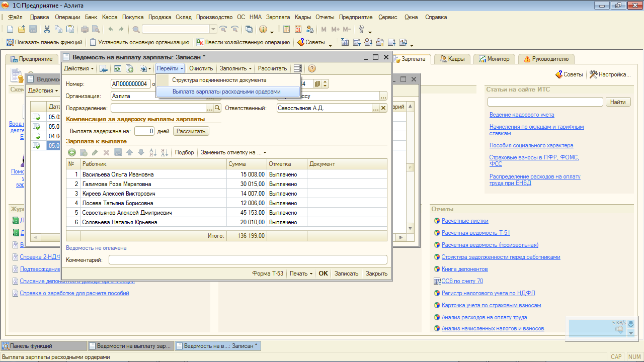Click the Выплата задержана на days field
Image resolution: width=644 pixels, height=362 pixels.
(x=144, y=131)
